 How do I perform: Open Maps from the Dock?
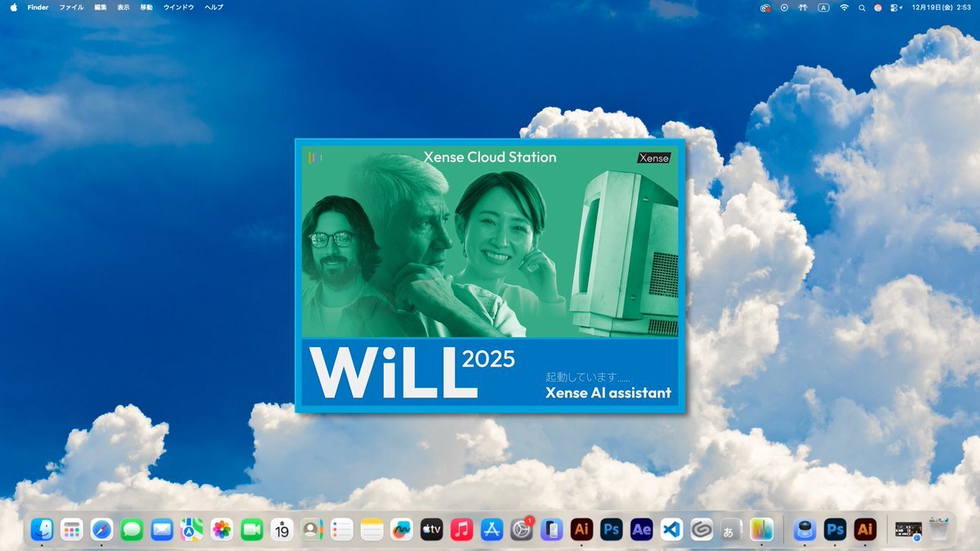point(192,530)
